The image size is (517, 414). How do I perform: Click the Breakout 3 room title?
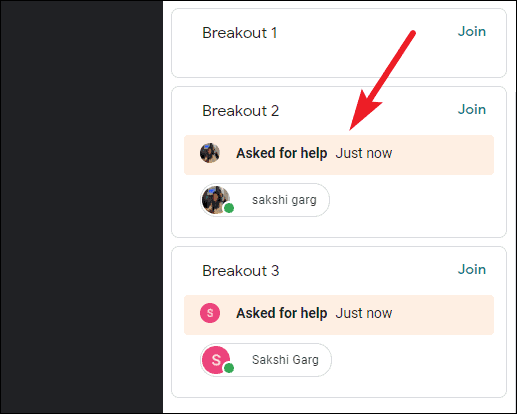click(x=240, y=271)
